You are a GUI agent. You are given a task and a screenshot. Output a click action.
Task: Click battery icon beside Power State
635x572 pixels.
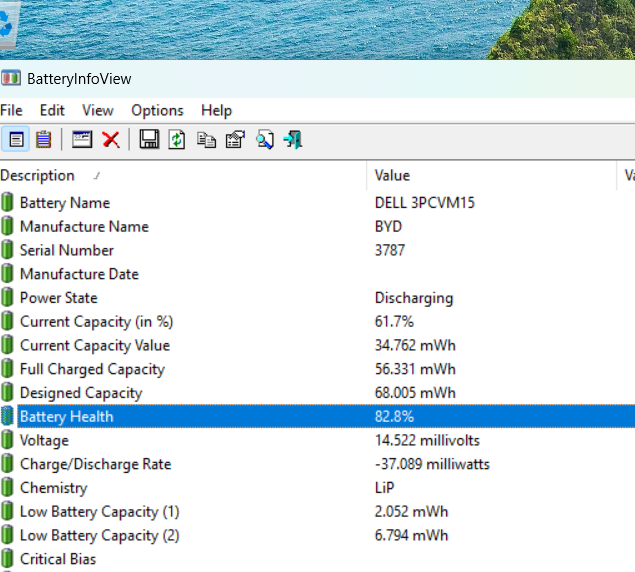click(7, 297)
